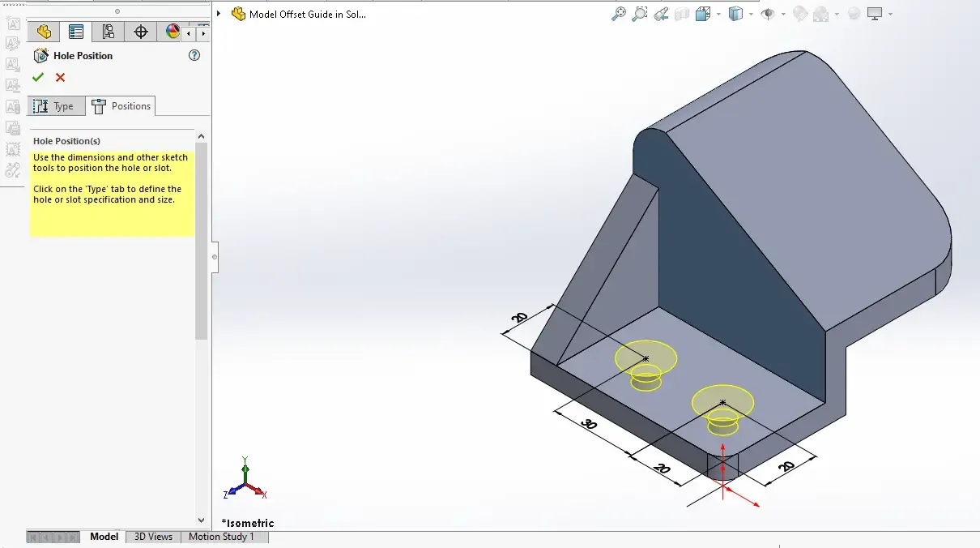The image size is (980, 548).
Task: Accept hole position with green checkmark
Action: (37, 77)
